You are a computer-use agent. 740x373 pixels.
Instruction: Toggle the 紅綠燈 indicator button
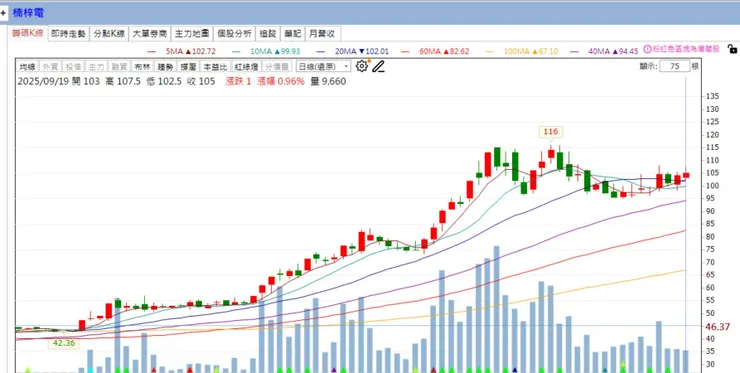click(x=246, y=67)
